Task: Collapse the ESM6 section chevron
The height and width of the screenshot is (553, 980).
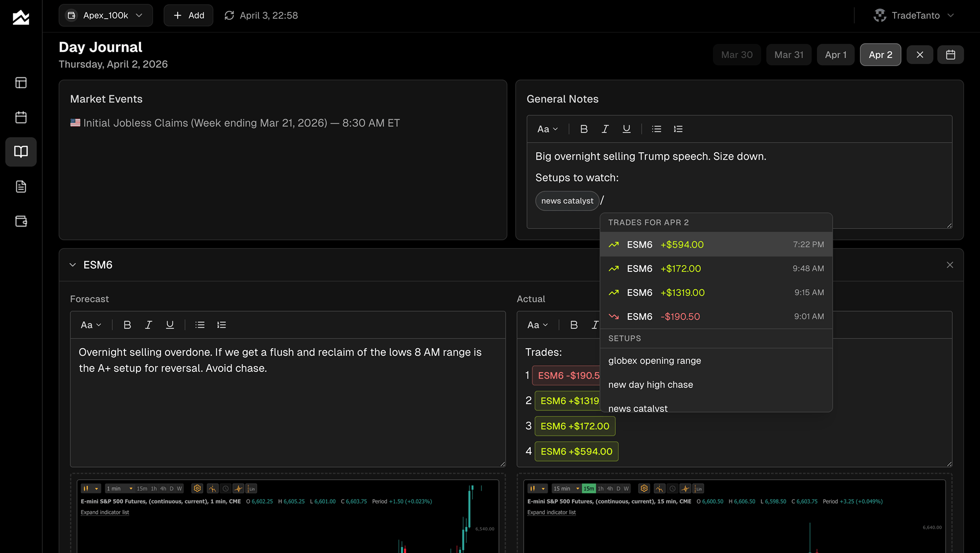Action: pyautogui.click(x=73, y=265)
